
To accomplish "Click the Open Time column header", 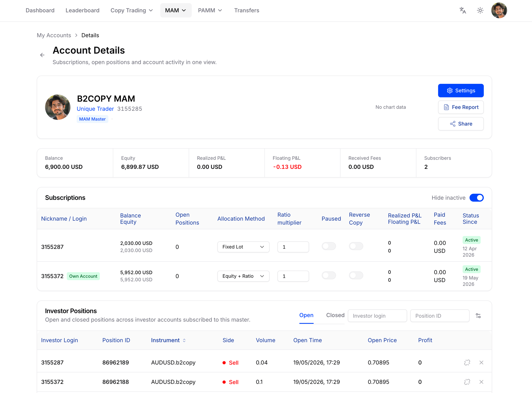I will click(308, 340).
